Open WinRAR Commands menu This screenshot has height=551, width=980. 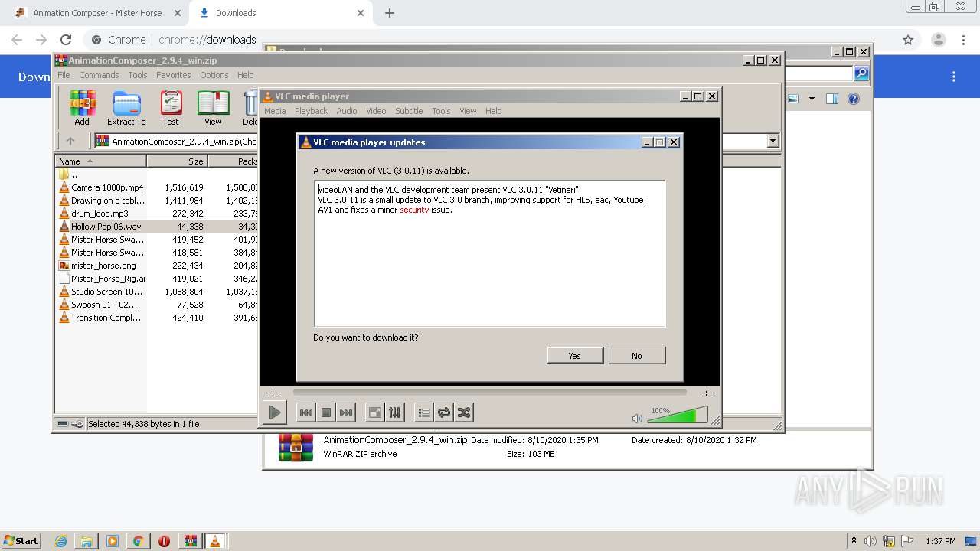[99, 75]
